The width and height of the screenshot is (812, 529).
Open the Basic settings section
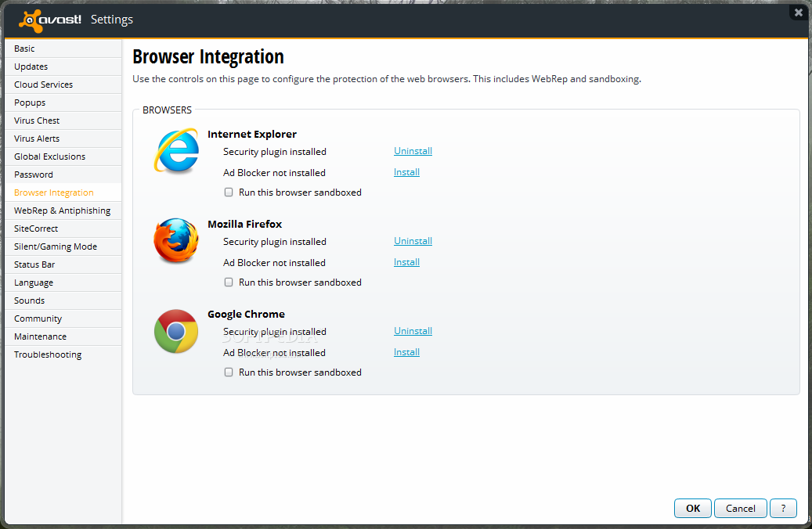[x=63, y=49]
